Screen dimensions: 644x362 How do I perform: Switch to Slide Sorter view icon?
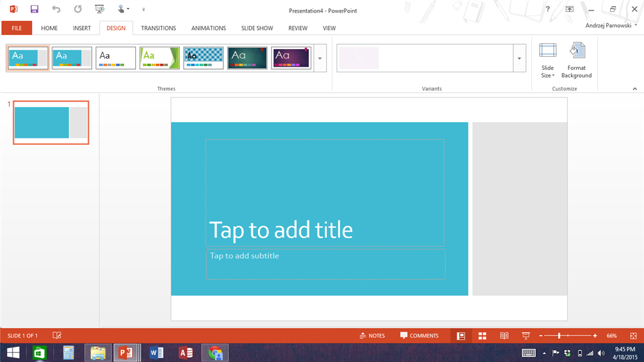point(482,336)
